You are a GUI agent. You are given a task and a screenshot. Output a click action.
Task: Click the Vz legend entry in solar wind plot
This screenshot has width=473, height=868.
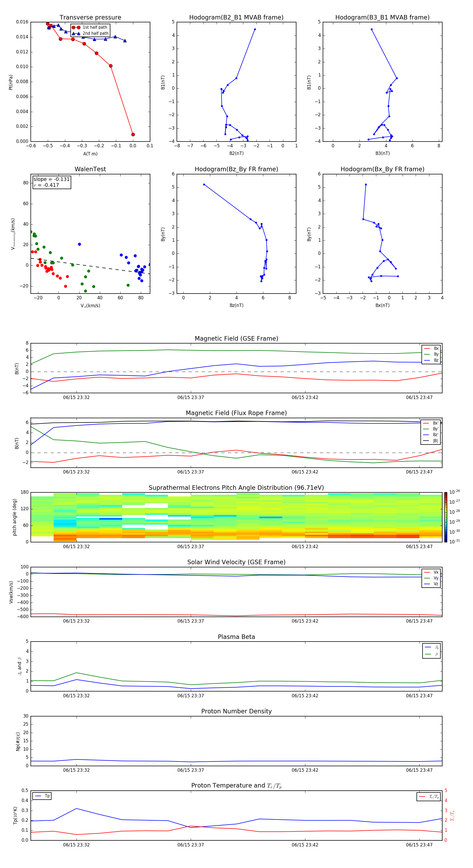tap(431, 584)
